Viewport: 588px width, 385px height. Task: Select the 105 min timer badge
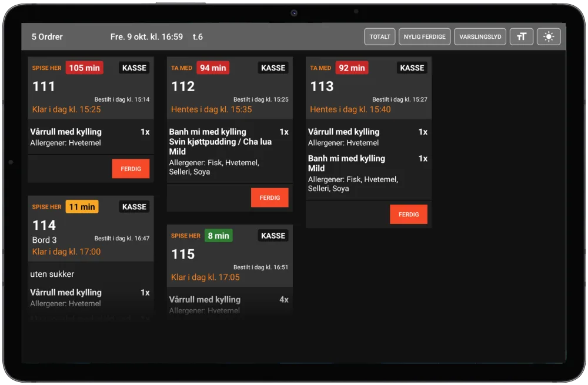(84, 68)
